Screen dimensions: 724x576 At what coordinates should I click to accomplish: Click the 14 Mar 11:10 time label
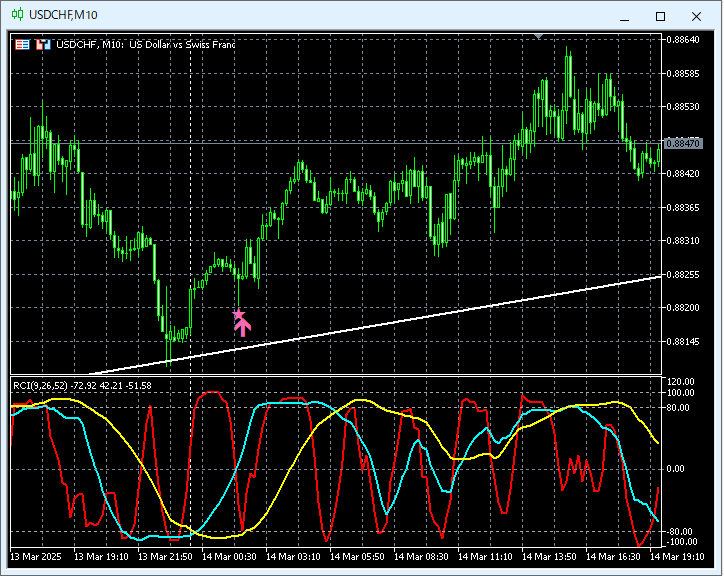pyautogui.click(x=485, y=557)
